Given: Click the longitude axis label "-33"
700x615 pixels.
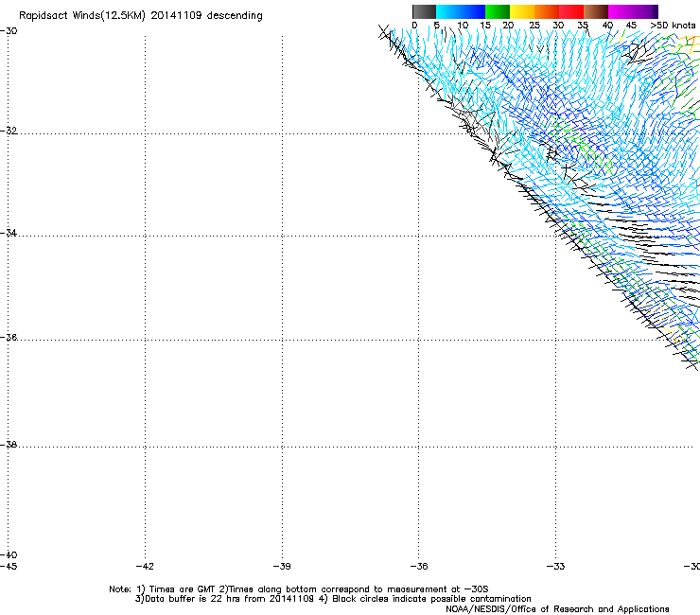Looking at the screenshot, I should coord(556,567).
